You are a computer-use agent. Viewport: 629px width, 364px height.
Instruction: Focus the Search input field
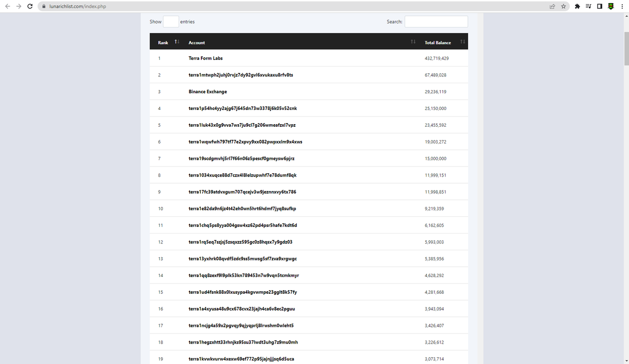click(436, 21)
